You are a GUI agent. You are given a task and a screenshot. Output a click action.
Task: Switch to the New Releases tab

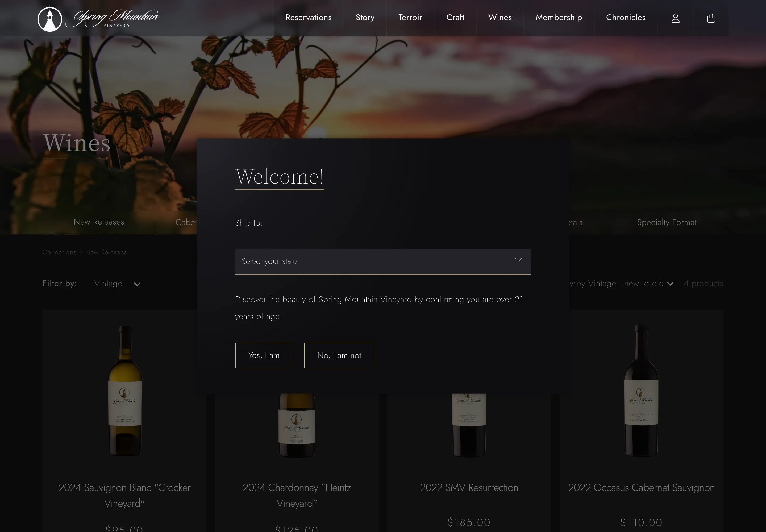coord(99,222)
